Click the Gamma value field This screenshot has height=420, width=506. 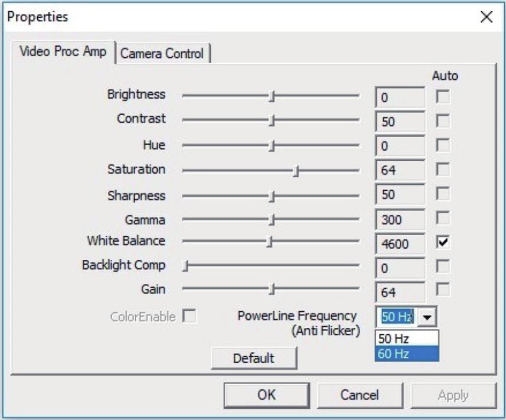click(400, 220)
